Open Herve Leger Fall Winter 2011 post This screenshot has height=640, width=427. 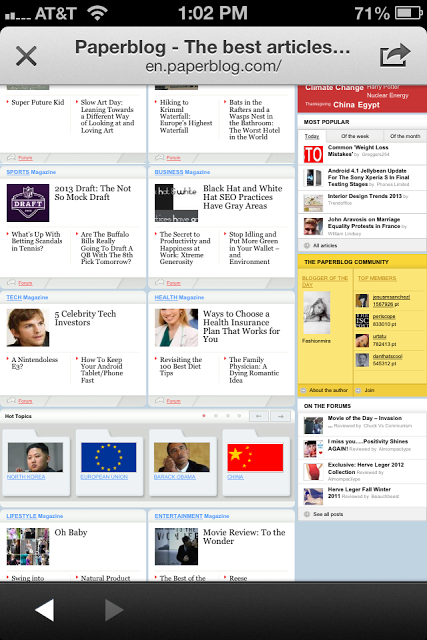pyautogui.click(x=359, y=493)
